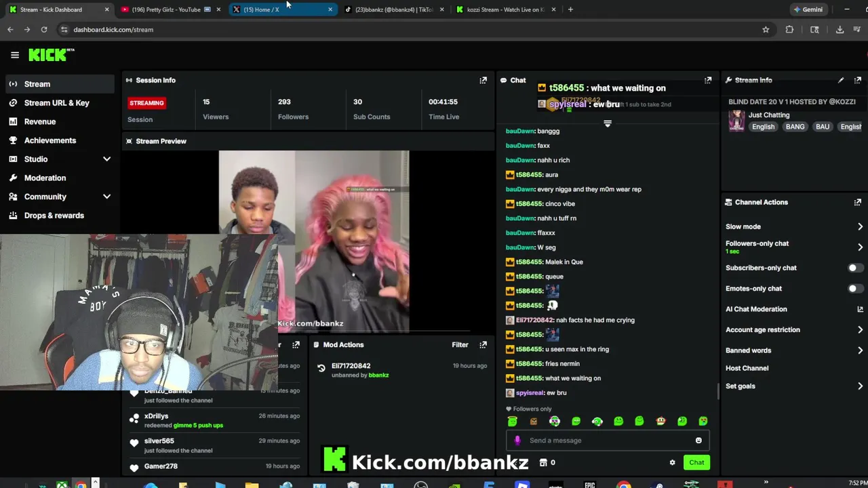This screenshot has width=868, height=488.
Task: Open the Kick hamburger menu
Action: pos(15,55)
